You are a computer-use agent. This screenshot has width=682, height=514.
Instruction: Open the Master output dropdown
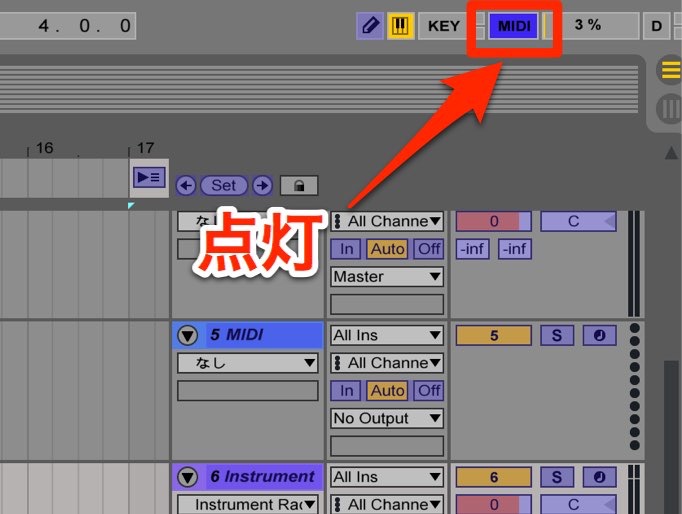[387, 277]
